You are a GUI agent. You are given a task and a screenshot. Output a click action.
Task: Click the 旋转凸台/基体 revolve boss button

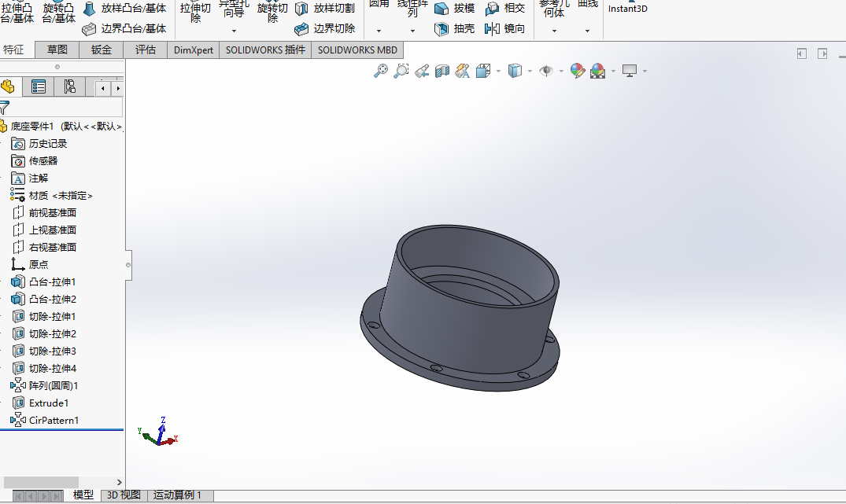[58, 13]
